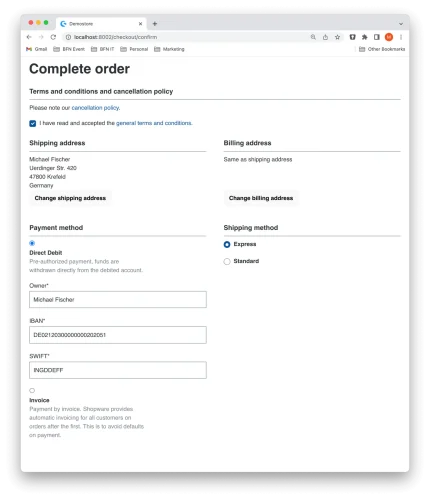The height and width of the screenshot is (500, 430).
Task: Expand the tab search chevron
Action: [401, 24]
